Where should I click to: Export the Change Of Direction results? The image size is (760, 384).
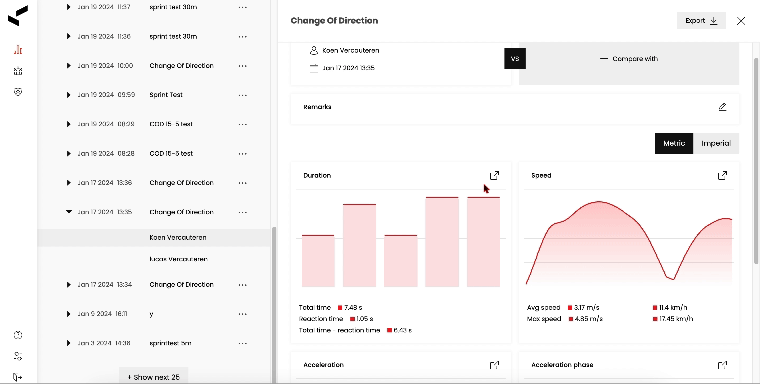(701, 21)
